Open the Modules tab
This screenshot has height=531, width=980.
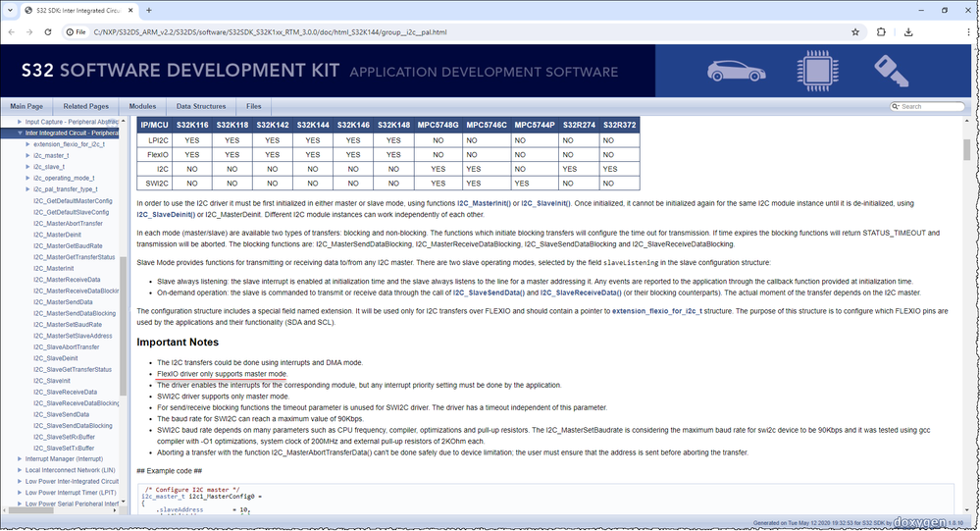coord(142,106)
